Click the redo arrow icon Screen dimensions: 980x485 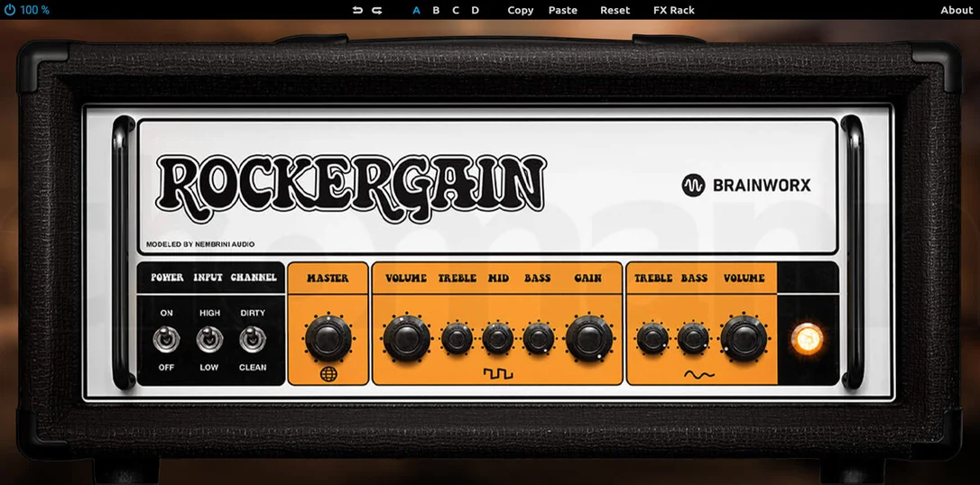pos(377,10)
